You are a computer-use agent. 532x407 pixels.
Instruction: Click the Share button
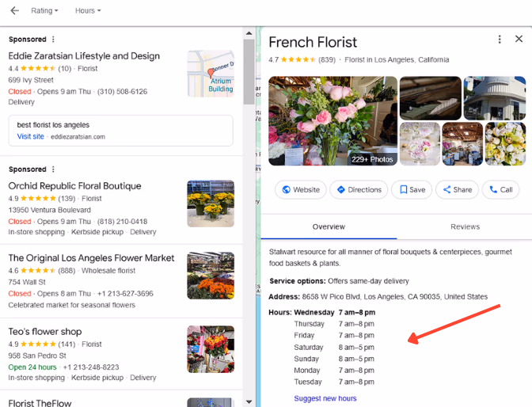coord(457,190)
